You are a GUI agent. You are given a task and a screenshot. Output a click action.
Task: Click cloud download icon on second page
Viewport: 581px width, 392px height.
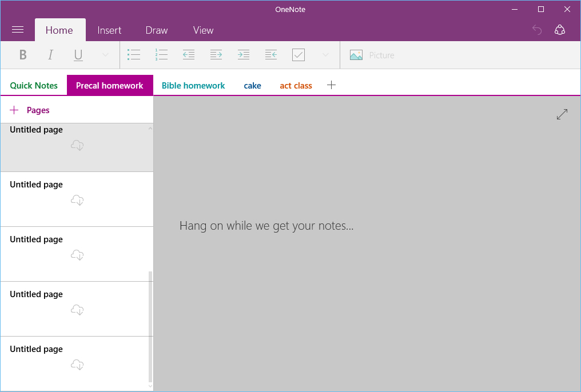[x=77, y=200]
